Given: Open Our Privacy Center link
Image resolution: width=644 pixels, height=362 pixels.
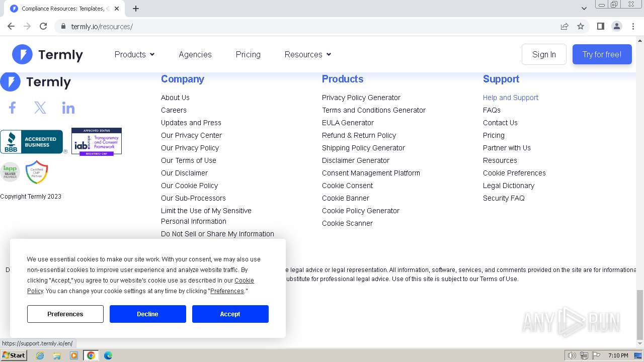Looking at the screenshot, I should click(191, 135).
